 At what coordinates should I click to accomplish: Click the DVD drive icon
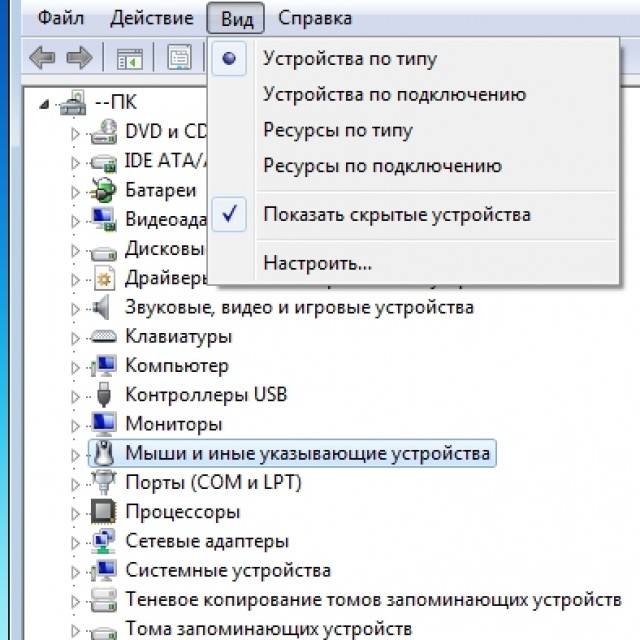(x=104, y=131)
